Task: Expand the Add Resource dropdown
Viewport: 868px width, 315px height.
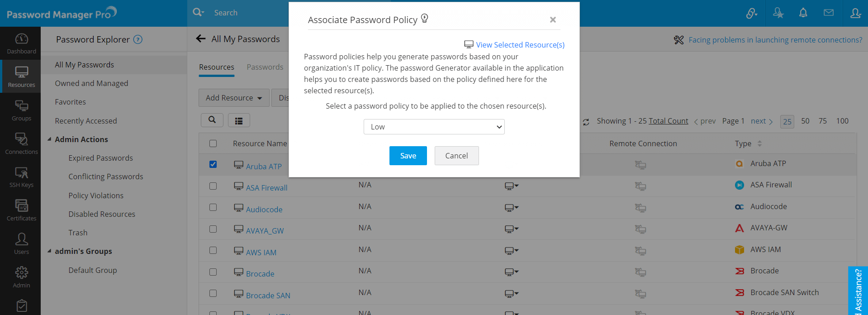Action: point(234,98)
